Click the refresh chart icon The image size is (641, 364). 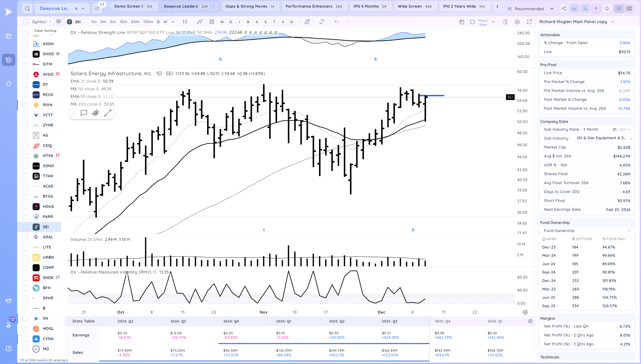(x=322, y=22)
